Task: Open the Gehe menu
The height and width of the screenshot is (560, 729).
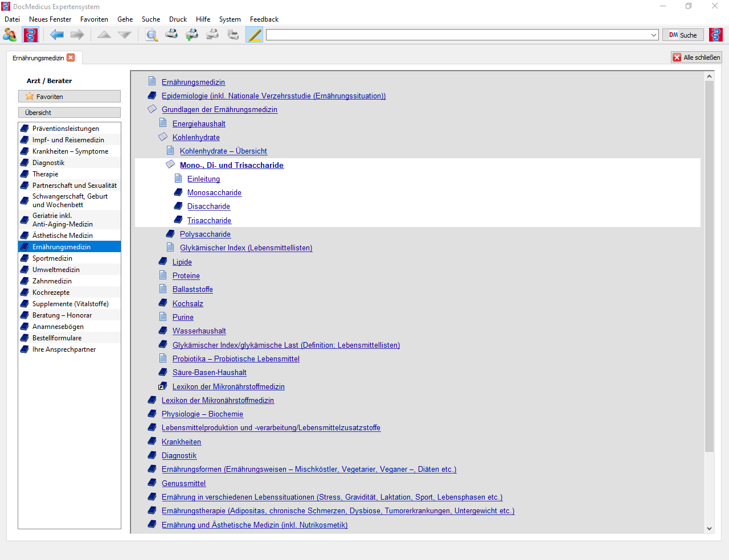Action: coord(125,19)
